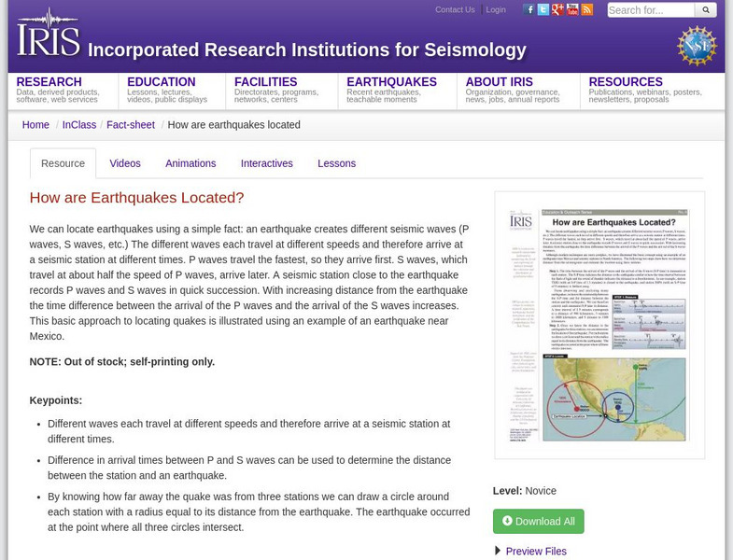Open the Twitter icon in header
733x560 pixels.
coord(543,10)
